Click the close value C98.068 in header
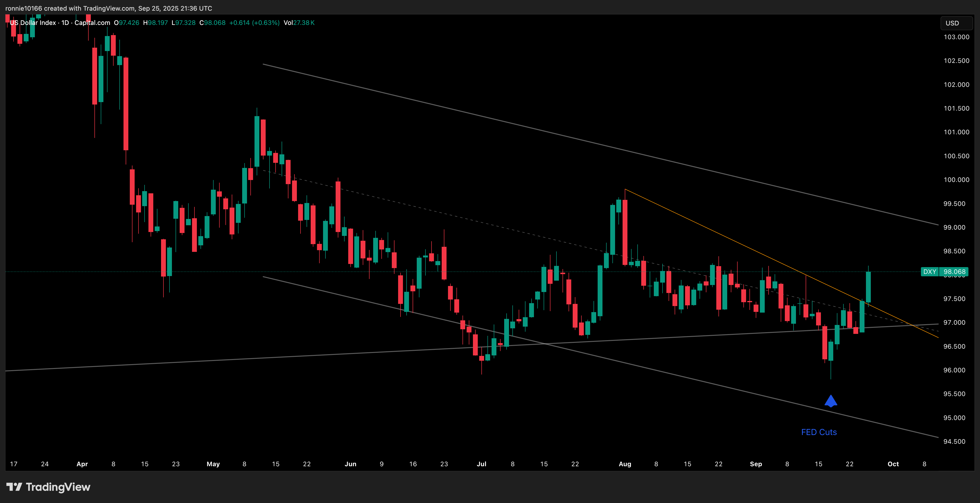 coord(212,23)
